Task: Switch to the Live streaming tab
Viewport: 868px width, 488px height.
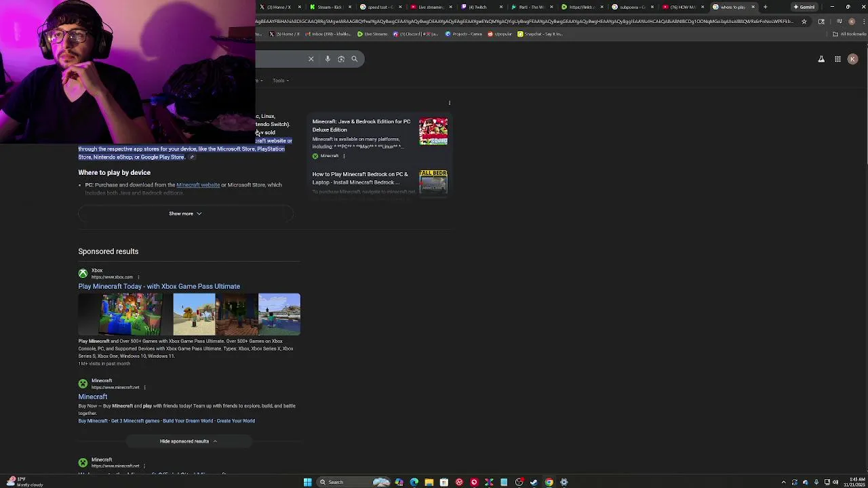Action: click(x=432, y=7)
